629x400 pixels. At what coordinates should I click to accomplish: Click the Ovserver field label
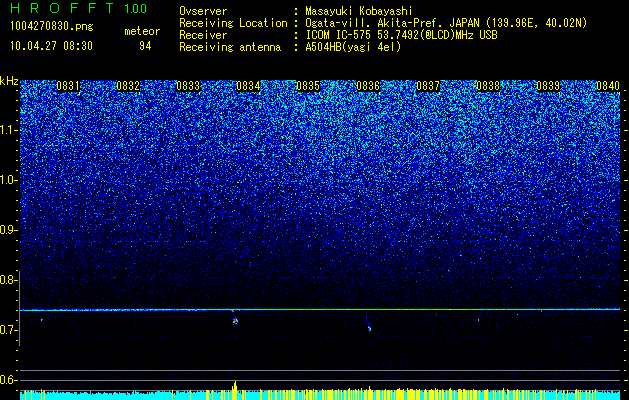[x=203, y=11]
